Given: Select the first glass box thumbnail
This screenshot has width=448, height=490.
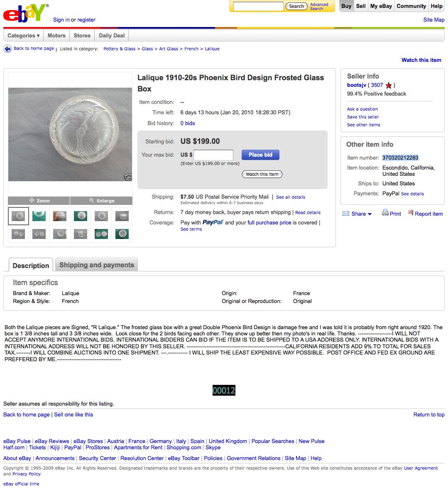Looking at the screenshot, I should [x=18, y=216].
